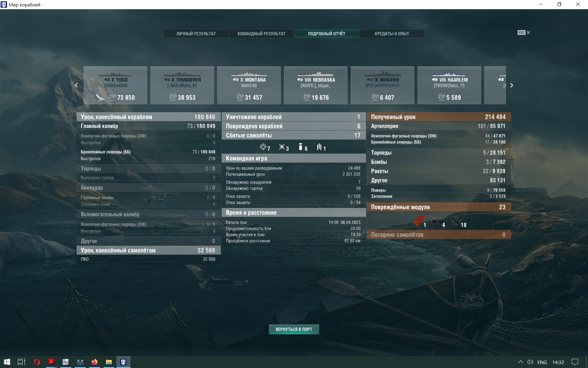
Task: Click the ENG language indicator
Action: tap(542, 362)
